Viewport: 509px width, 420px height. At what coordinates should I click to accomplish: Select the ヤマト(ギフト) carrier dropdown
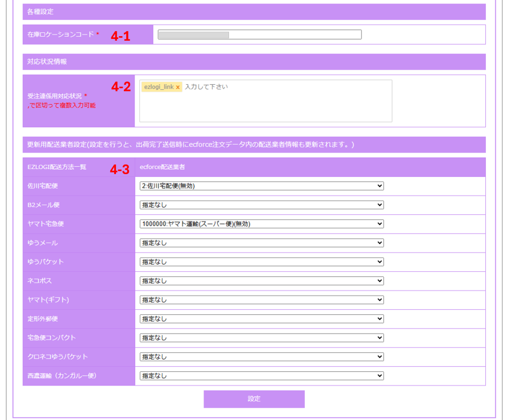tap(261, 300)
